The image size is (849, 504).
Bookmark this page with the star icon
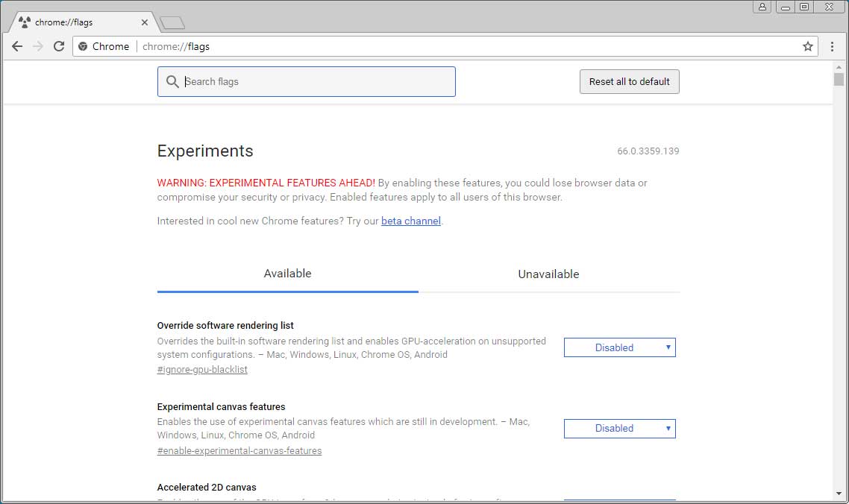808,46
